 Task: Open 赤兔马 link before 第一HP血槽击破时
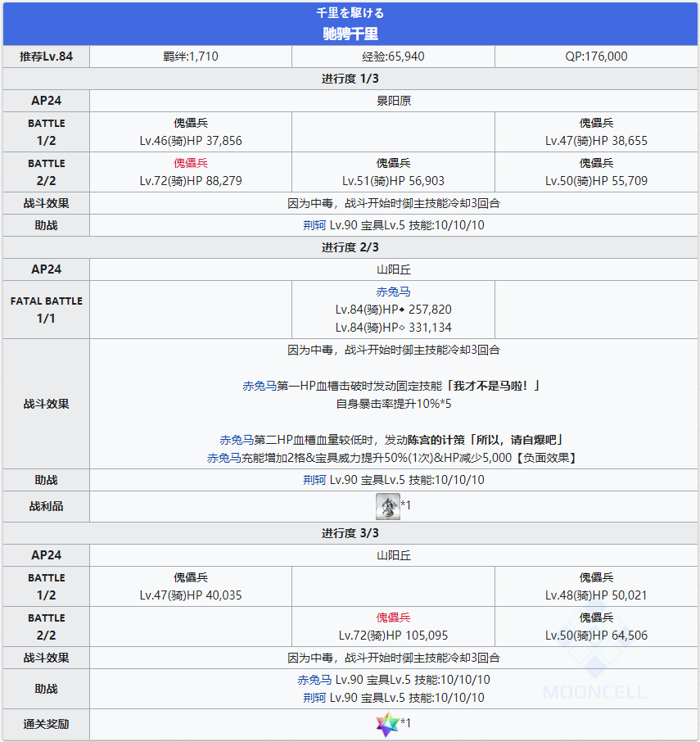[260, 386]
